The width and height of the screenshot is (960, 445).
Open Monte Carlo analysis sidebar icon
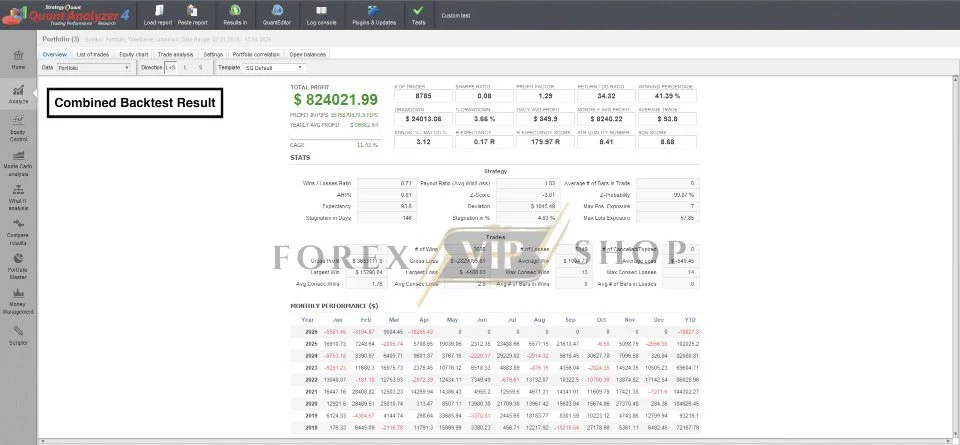coord(18,163)
